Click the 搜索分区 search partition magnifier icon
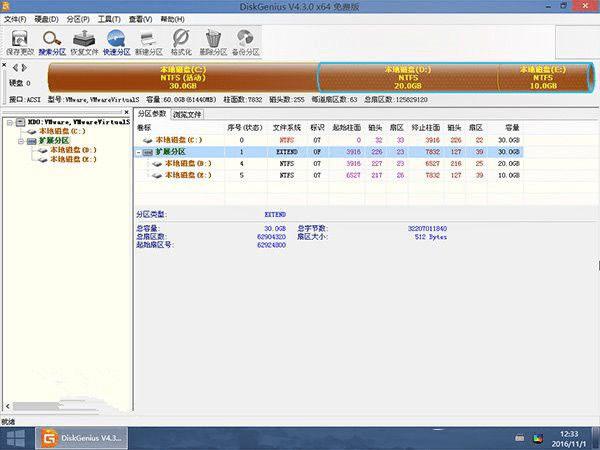The width and height of the screenshot is (600, 450). (52, 42)
